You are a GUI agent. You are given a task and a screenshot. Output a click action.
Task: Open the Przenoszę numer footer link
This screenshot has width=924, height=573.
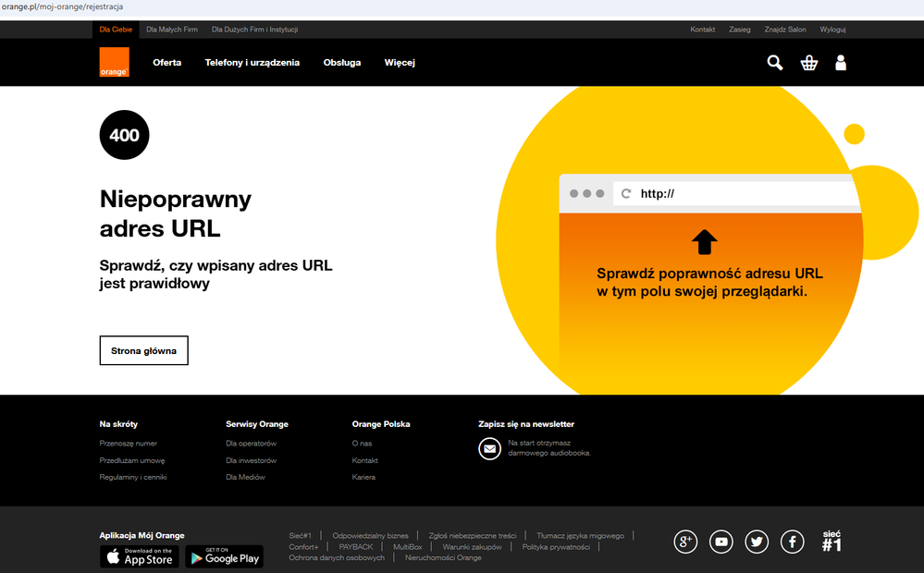[129, 444]
